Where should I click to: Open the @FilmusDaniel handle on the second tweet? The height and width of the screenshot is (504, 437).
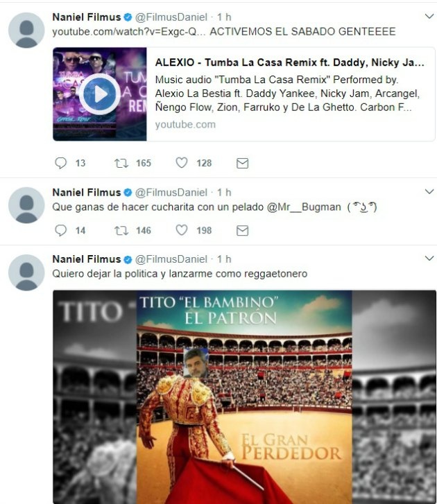tap(171, 192)
